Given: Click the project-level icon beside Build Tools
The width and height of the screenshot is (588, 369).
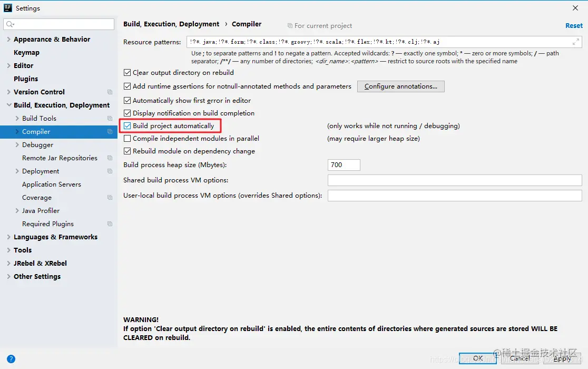Looking at the screenshot, I should pyautogui.click(x=110, y=118).
